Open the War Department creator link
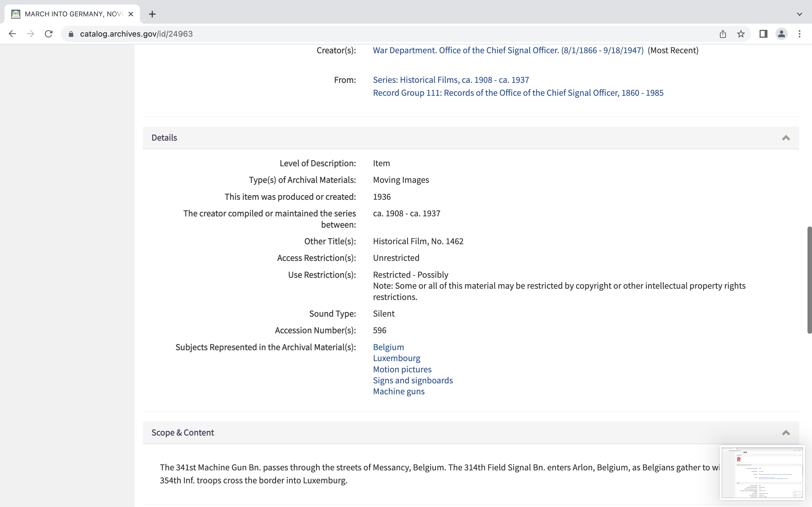 click(x=508, y=50)
